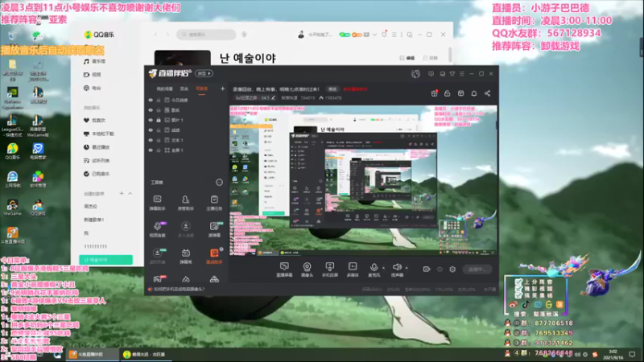
Task: Go back in QQ音乐 navigation
Action: (155, 35)
